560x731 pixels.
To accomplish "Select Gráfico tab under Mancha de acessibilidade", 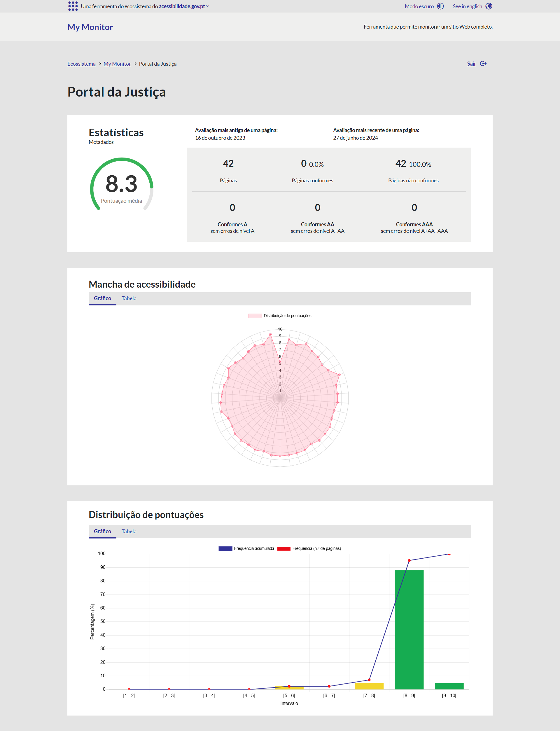I will [x=102, y=298].
